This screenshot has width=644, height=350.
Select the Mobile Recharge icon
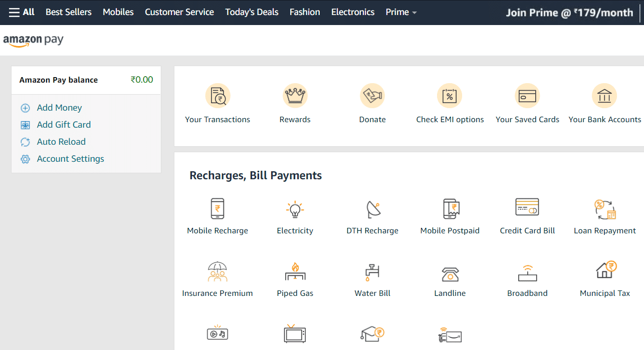[x=218, y=208]
